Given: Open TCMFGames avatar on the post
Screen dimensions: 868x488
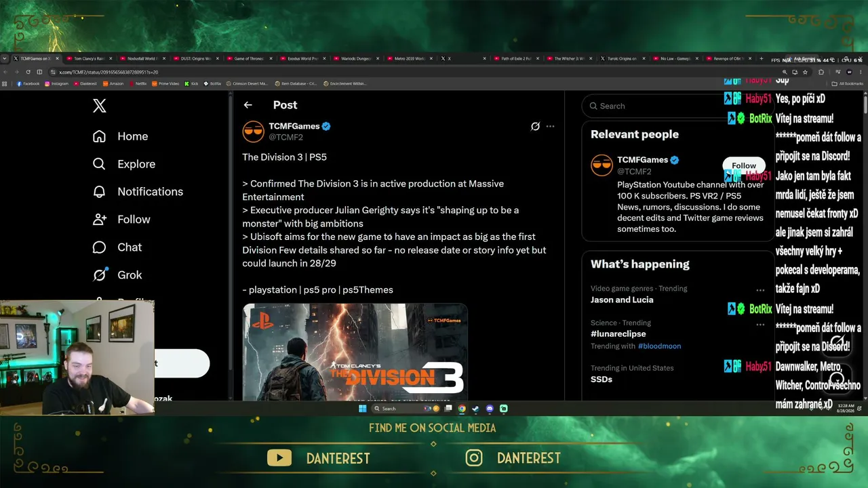Looking at the screenshot, I should [x=253, y=131].
